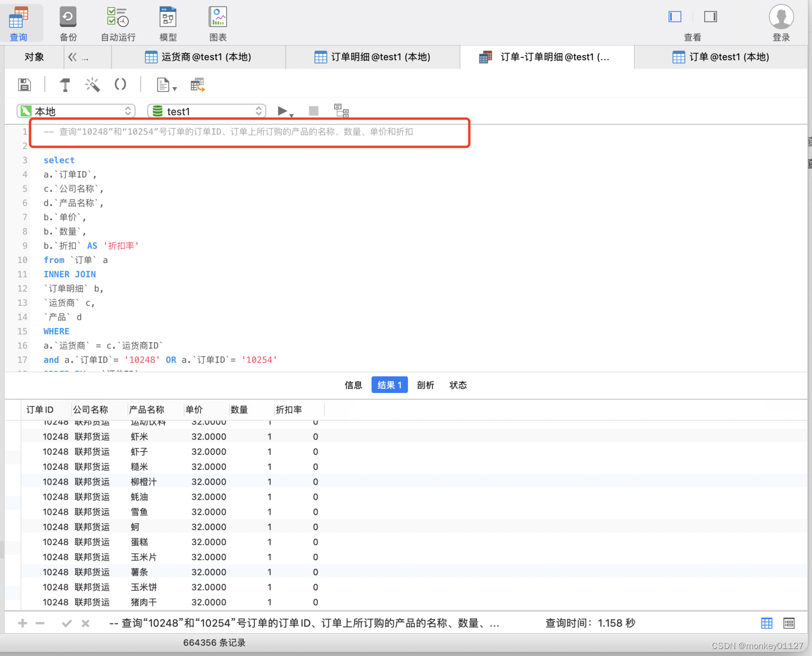Open the 查询 (Query) toolbar button
Image resolution: width=812 pixels, height=656 pixels.
(18, 24)
